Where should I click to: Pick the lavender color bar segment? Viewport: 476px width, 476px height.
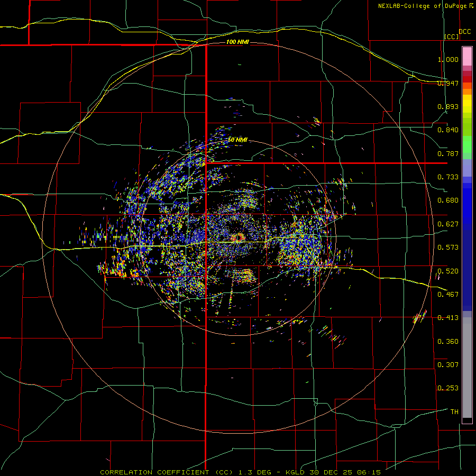[467, 168]
